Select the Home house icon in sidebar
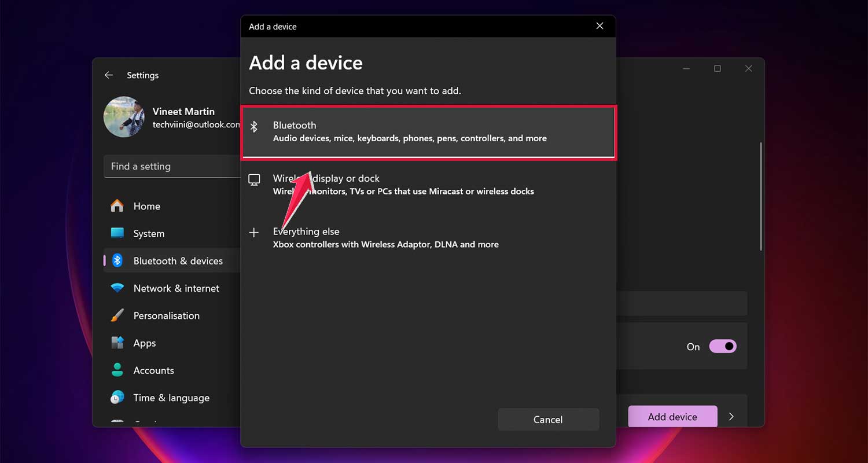Screen dimensions: 868x463 coord(117,205)
